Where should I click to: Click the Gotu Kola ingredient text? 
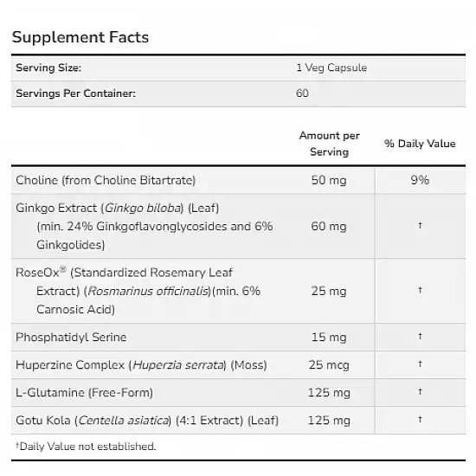(x=147, y=421)
